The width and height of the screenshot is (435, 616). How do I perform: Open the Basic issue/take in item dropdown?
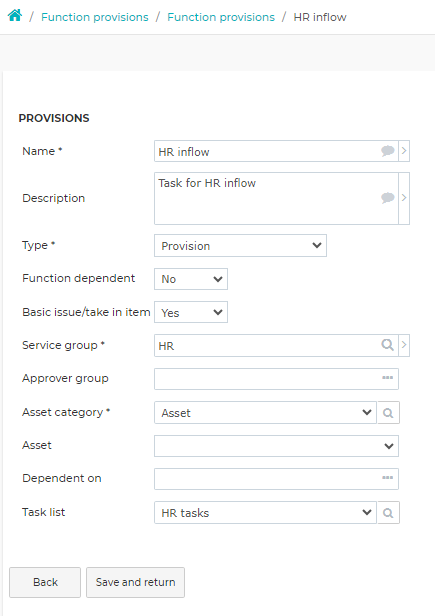[191, 312]
